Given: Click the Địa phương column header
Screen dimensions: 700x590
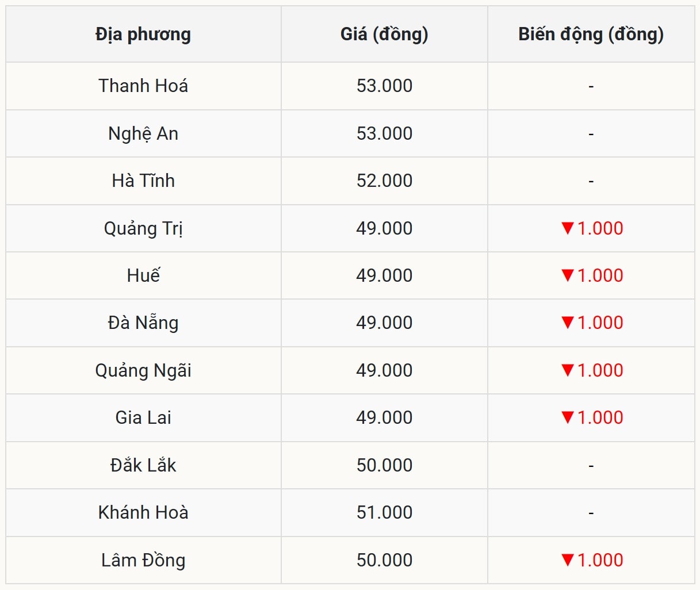Looking at the screenshot, I should (x=143, y=35).
